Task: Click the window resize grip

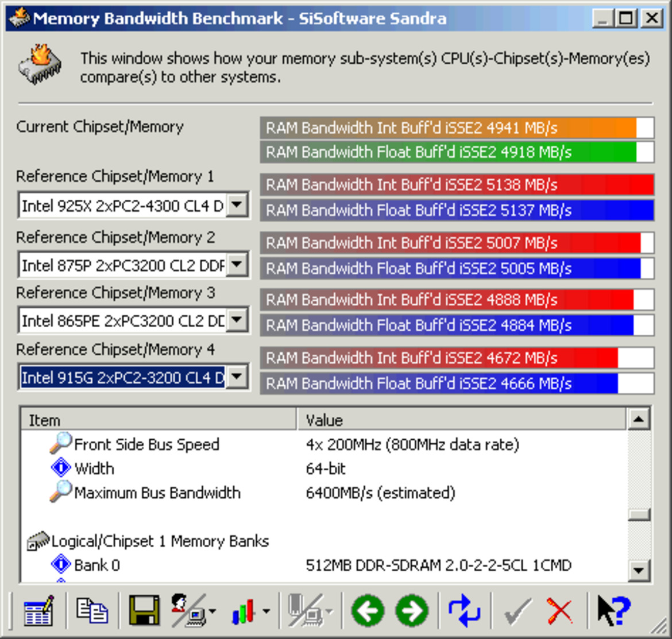Action: (659, 626)
